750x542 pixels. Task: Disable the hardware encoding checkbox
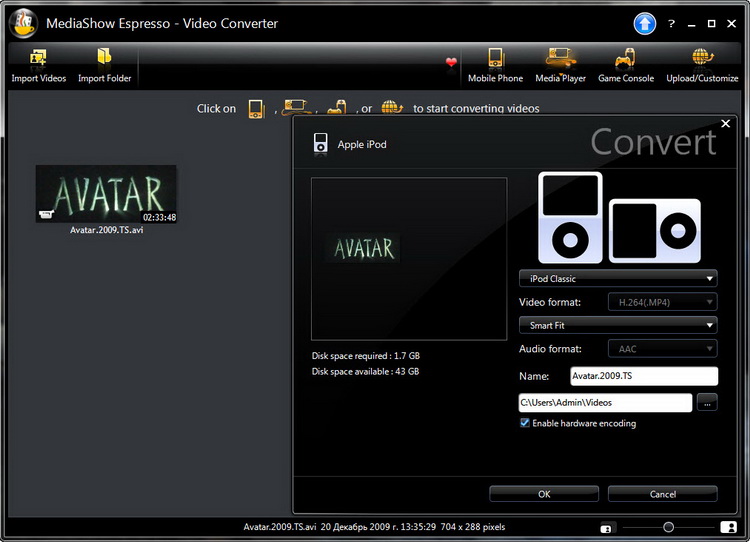pyautogui.click(x=525, y=423)
